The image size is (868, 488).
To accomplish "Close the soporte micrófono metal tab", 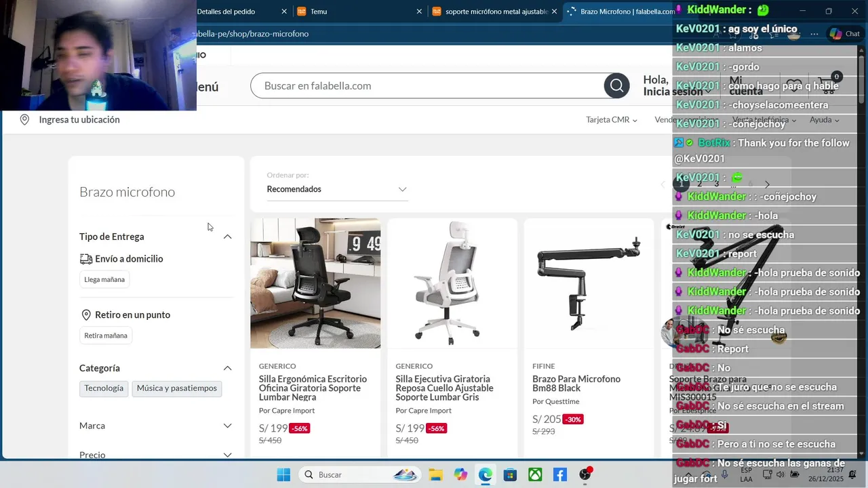I will click(554, 12).
